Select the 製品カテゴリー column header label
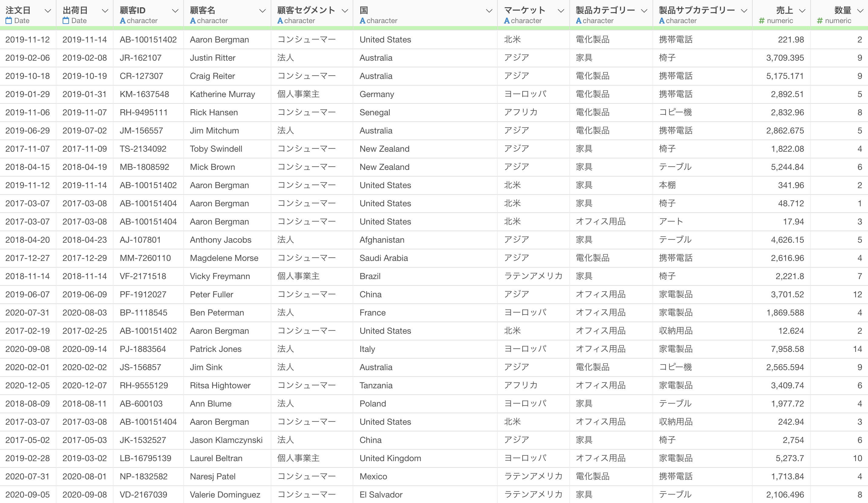The width and height of the screenshot is (868, 503). click(x=605, y=10)
